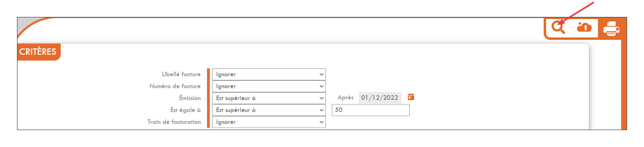This screenshot has height=147, width=644.
Task: Click the Après label next to the date
Action: 346,97
